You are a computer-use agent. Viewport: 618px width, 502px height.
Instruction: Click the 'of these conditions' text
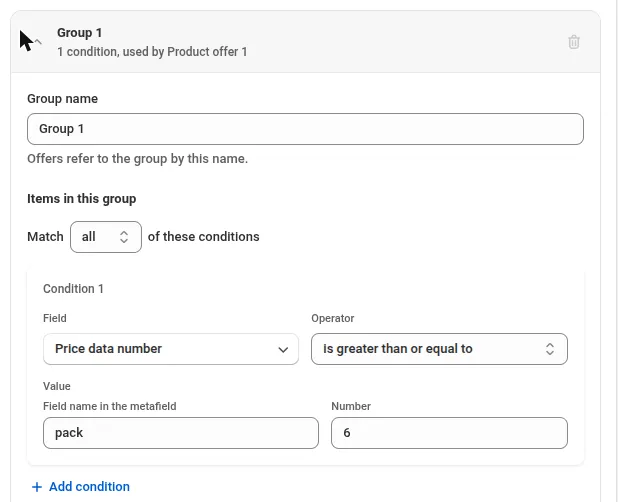[203, 236]
